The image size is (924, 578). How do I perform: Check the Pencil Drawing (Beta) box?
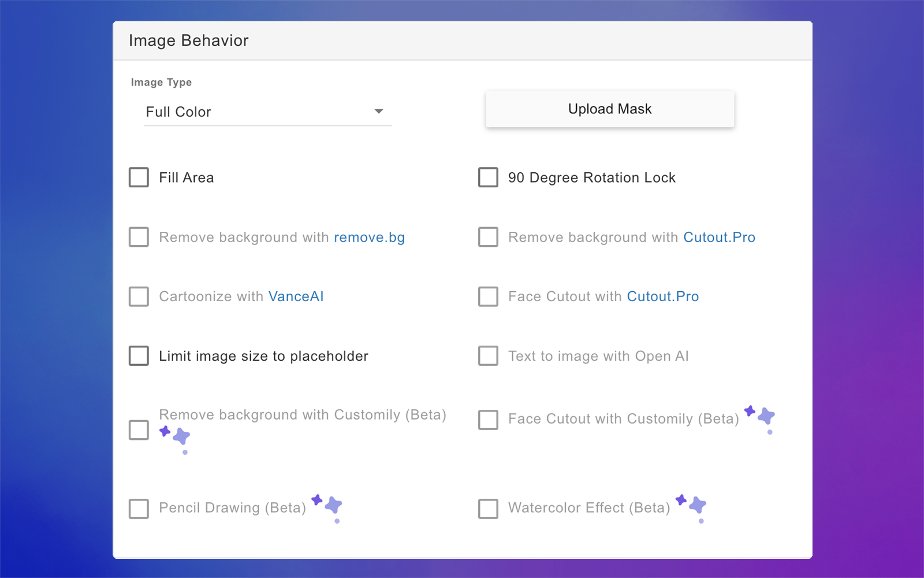[x=139, y=509]
